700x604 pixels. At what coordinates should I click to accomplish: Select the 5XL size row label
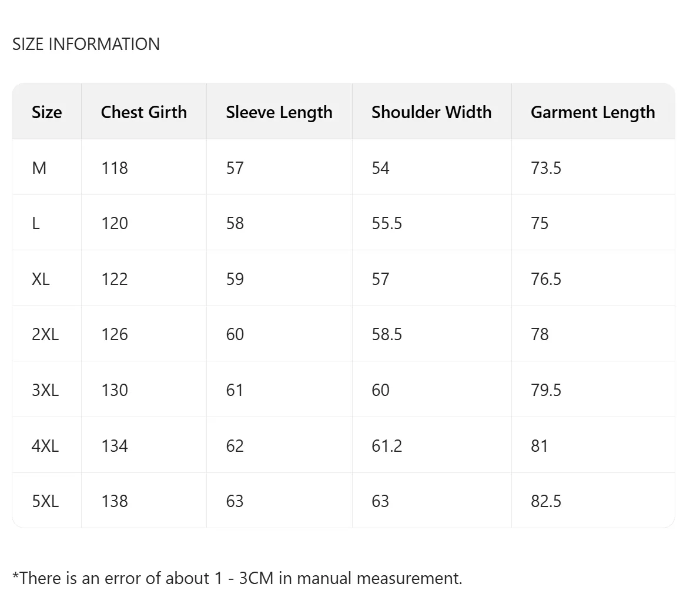pyautogui.click(x=45, y=501)
